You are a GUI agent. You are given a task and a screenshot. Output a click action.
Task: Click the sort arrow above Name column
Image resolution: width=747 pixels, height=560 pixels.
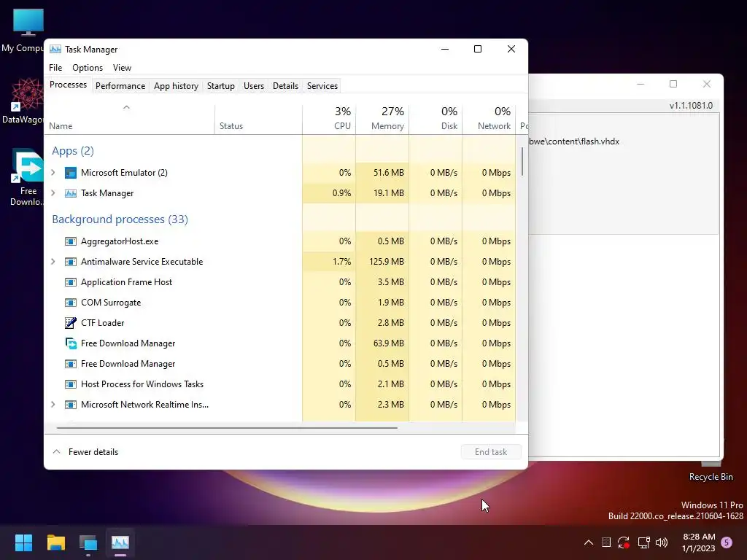pos(126,108)
